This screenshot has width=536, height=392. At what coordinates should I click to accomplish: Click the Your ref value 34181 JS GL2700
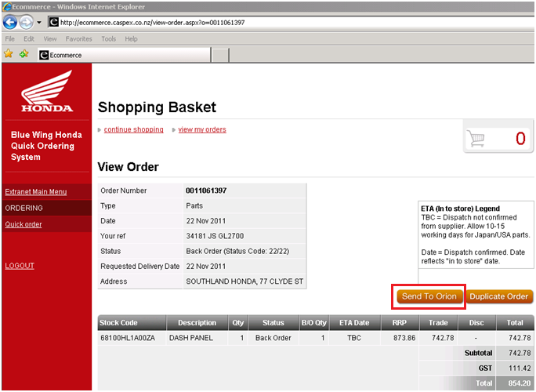pos(215,236)
